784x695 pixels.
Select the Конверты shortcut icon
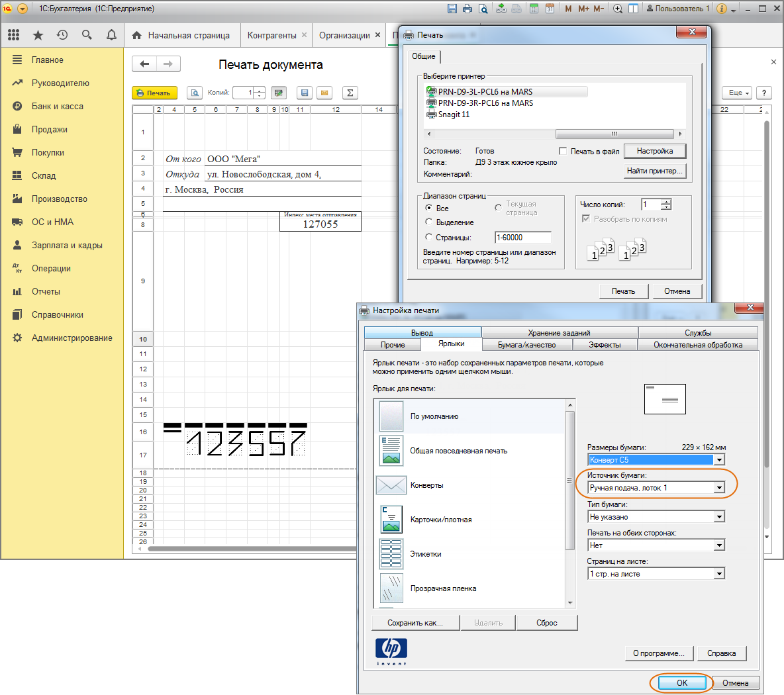(391, 485)
